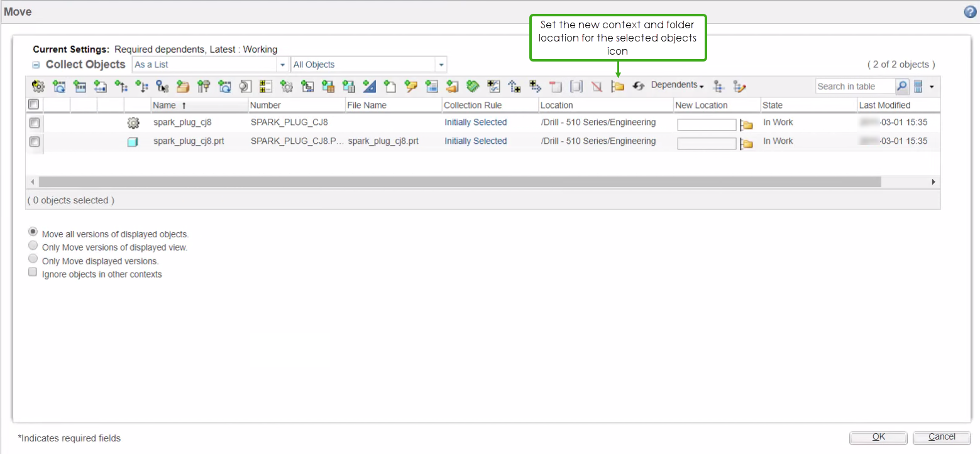980x454 pixels.
Task: Click the gear icon beside spark_plug_cj8
Action: [x=133, y=122]
